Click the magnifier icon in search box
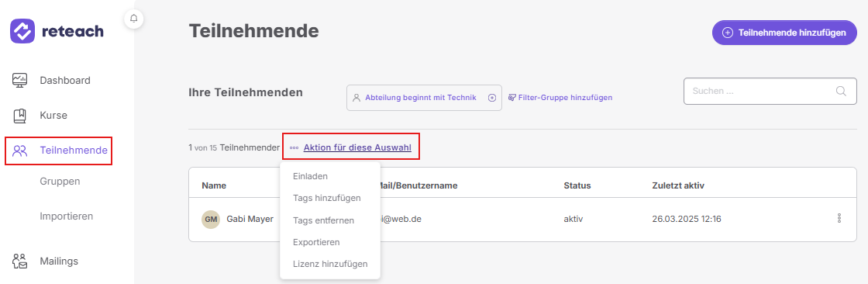This screenshot has width=868, height=284. pos(841,91)
